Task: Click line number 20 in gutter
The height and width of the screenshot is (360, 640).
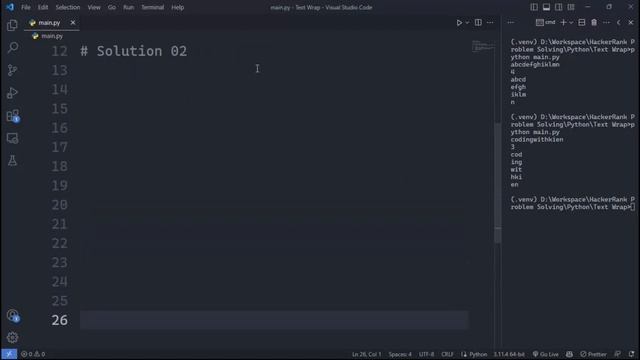Action: (x=60, y=204)
